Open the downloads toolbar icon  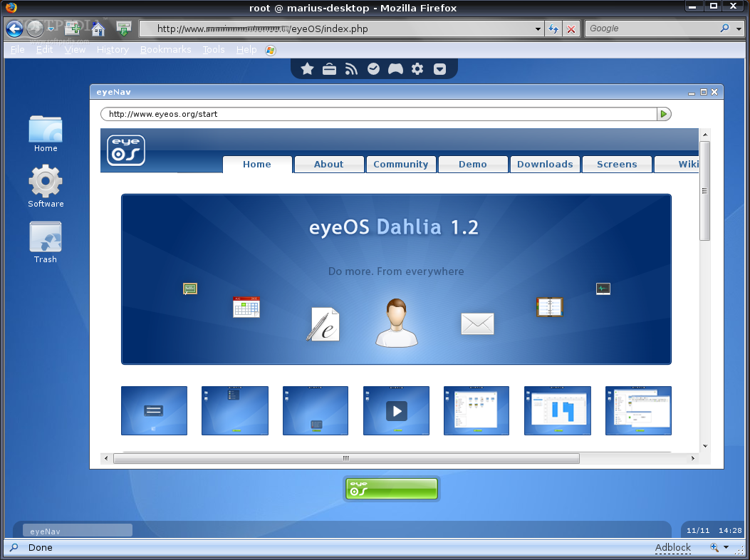click(123, 28)
